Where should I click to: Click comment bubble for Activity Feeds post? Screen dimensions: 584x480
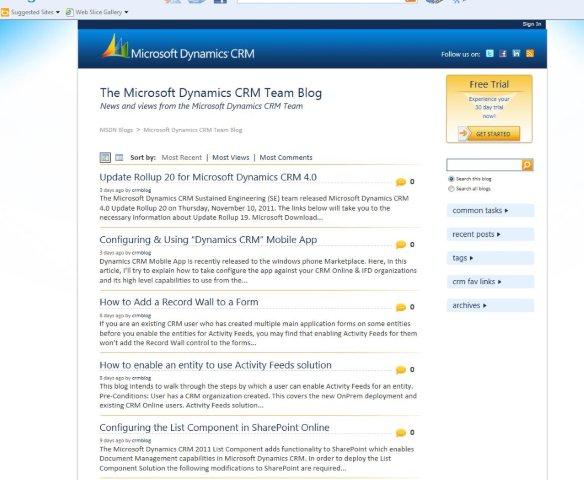(x=401, y=370)
